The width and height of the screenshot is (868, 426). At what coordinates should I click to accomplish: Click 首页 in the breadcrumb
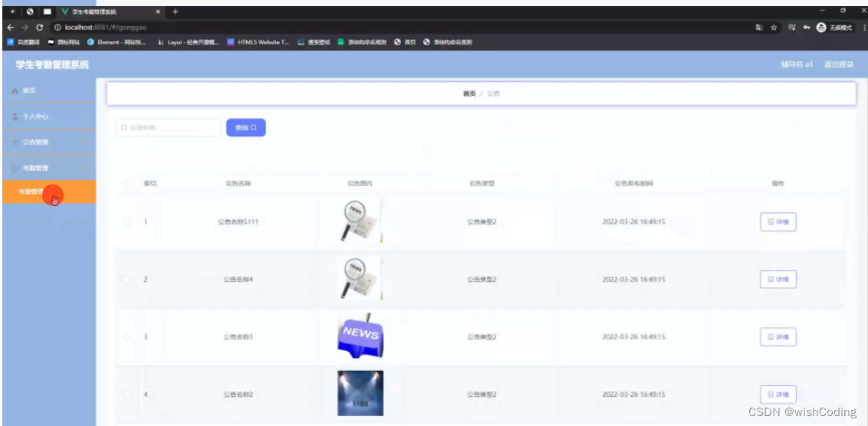[x=469, y=94]
